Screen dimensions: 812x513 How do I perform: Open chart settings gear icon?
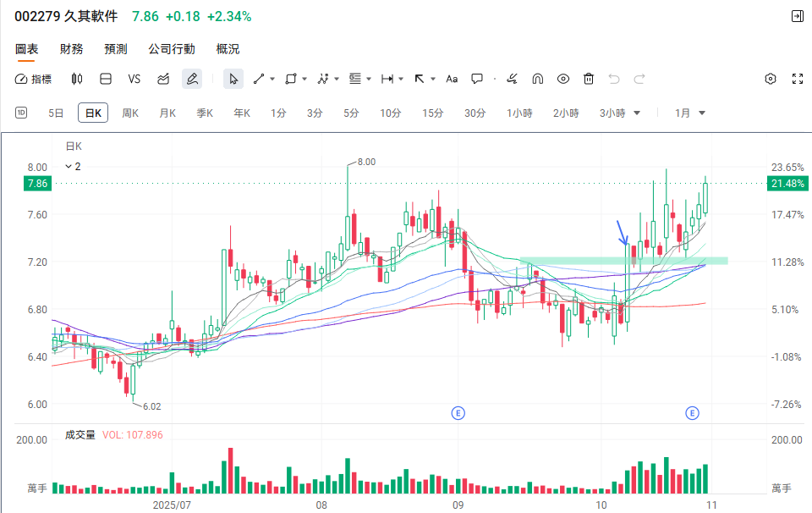[771, 79]
